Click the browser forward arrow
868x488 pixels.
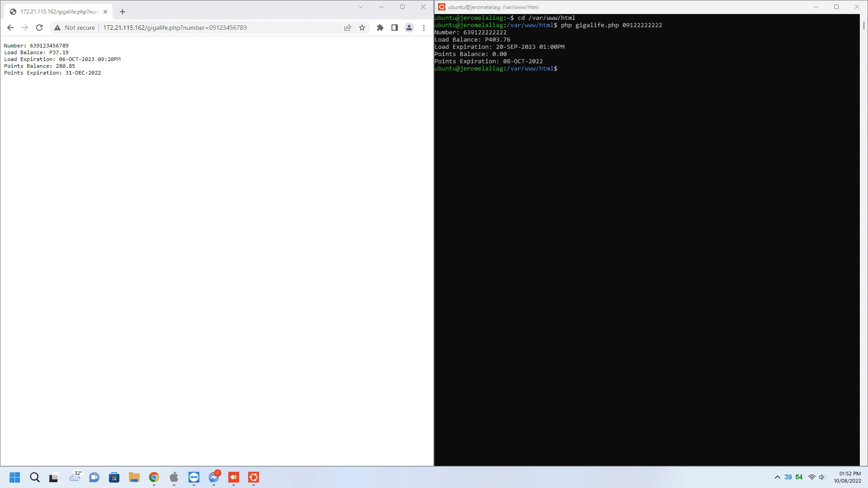pyautogui.click(x=25, y=28)
